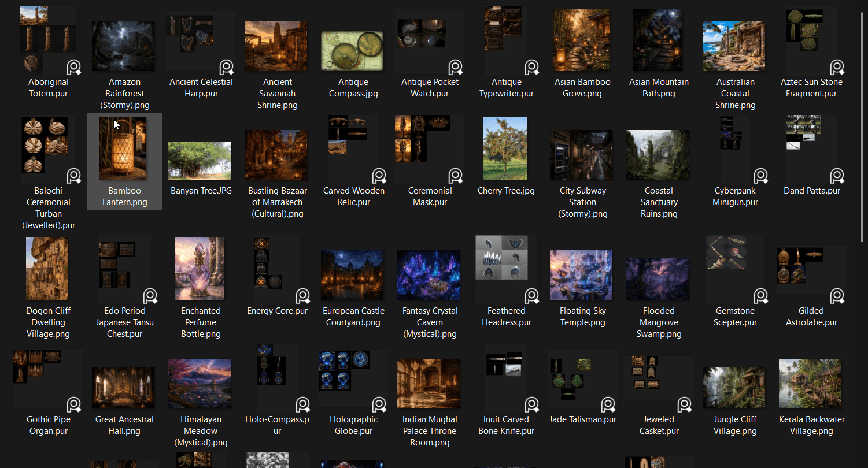This screenshot has height=468, width=868.
Task: Select the Bustling Bazaar of Marrakech thumbnail
Action: click(x=276, y=155)
